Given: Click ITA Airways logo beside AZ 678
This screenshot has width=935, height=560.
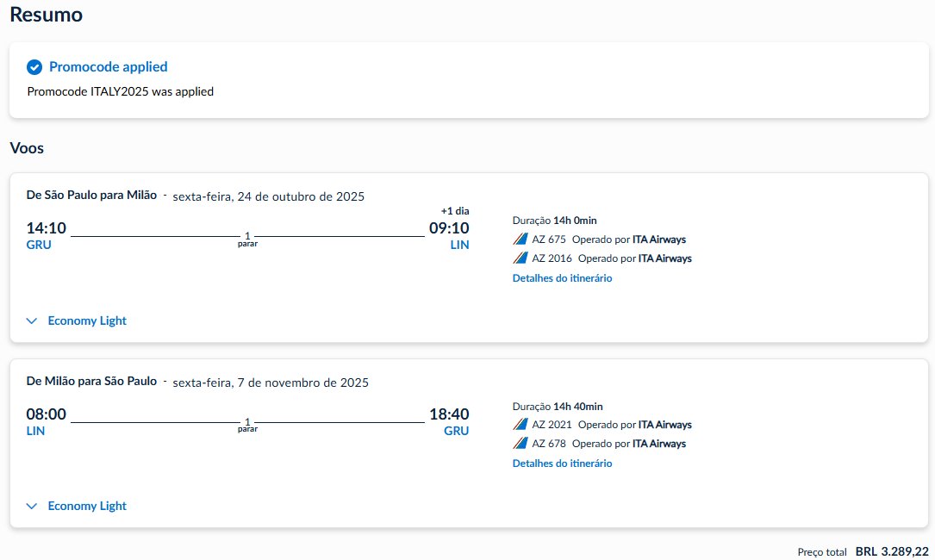Looking at the screenshot, I should 520,444.
